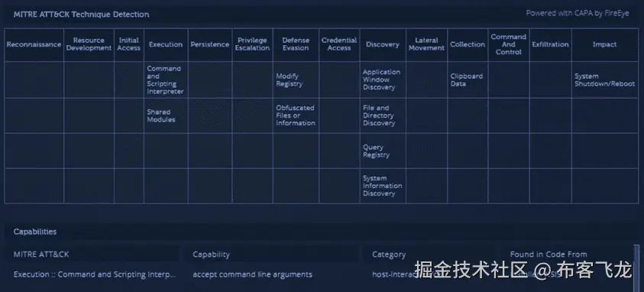Click the Obfuscated Files or Information cell
Screen dimensions: 644x292
click(296, 116)
